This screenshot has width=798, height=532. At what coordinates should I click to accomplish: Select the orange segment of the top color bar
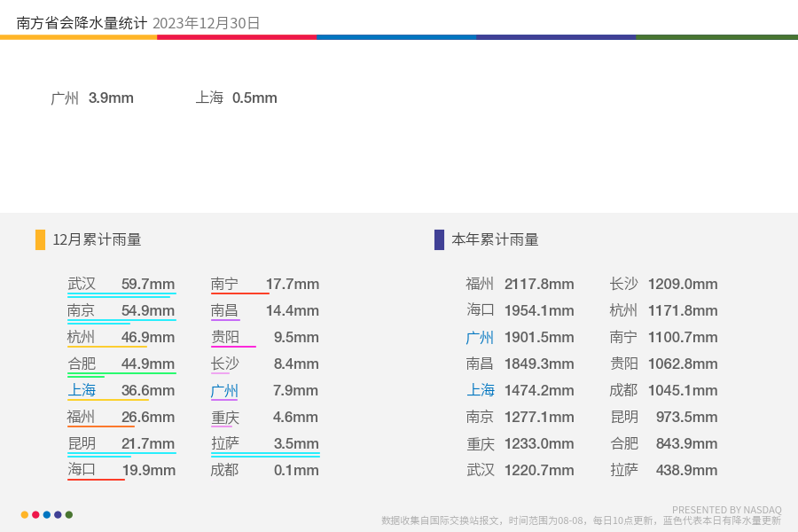click(x=78, y=37)
